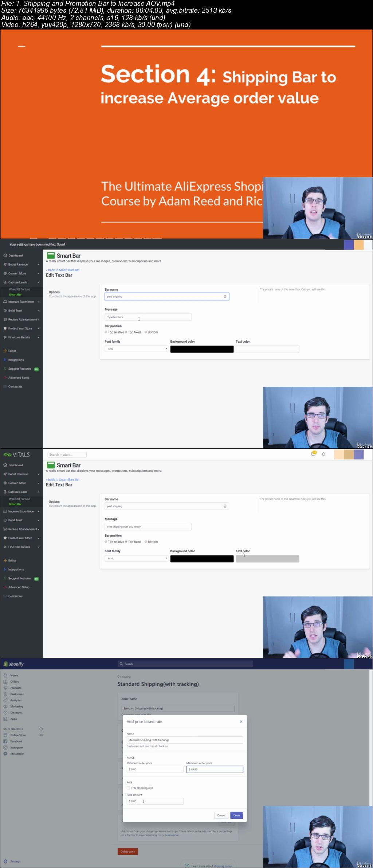373x868 pixels.
Task: Click 'back to Smart Bars list' in the save-banner frame
Action: click(63, 270)
